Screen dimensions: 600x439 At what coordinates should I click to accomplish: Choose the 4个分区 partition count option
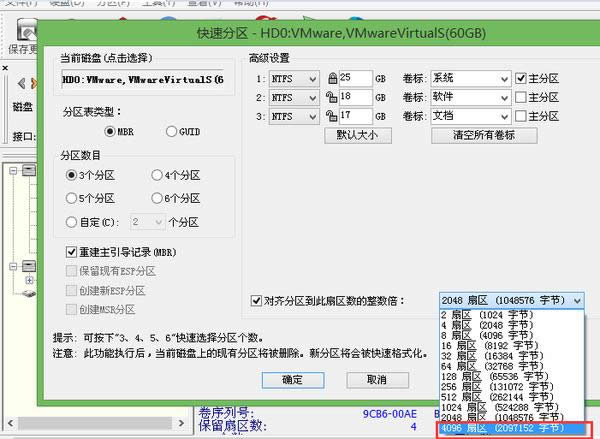click(x=157, y=175)
